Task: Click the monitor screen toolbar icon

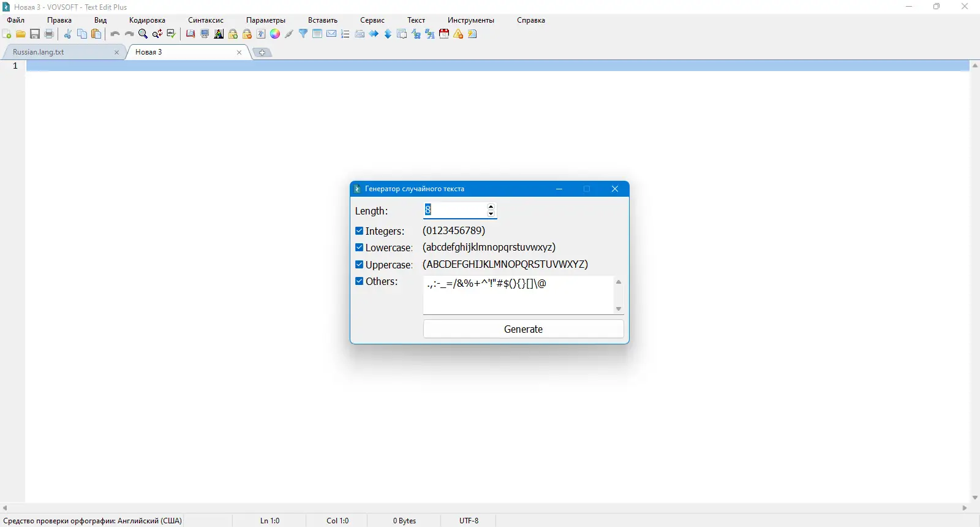Action: pos(205,34)
